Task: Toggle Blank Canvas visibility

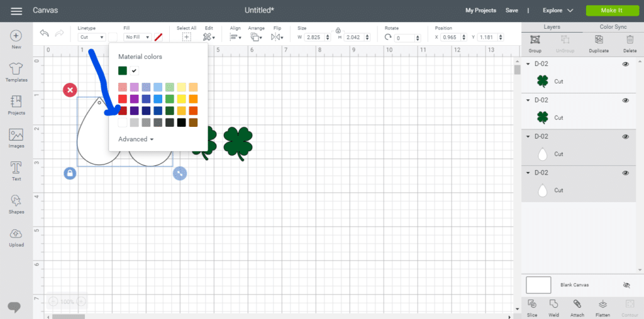Action: (626, 285)
